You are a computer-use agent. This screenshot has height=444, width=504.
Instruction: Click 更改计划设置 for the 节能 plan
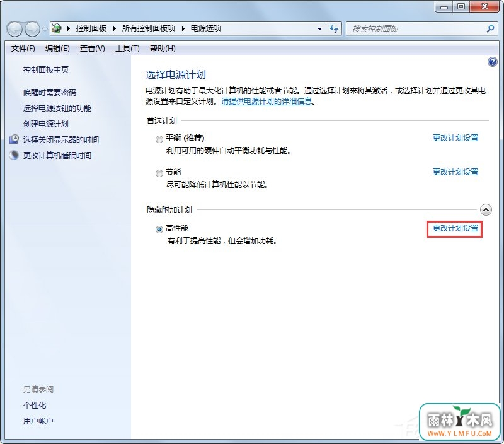455,172
